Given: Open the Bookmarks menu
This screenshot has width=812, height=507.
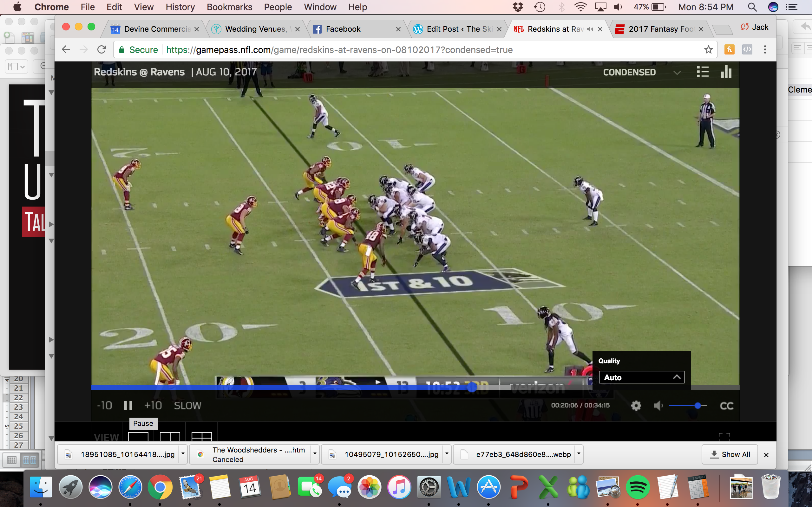Looking at the screenshot, I should pyautogui.click(x=229, y=7).
